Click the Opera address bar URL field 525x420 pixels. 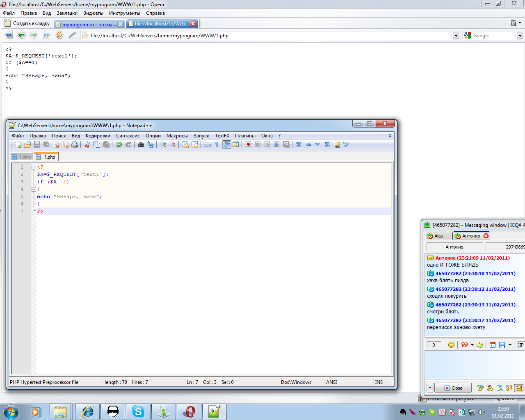(269, 36)
